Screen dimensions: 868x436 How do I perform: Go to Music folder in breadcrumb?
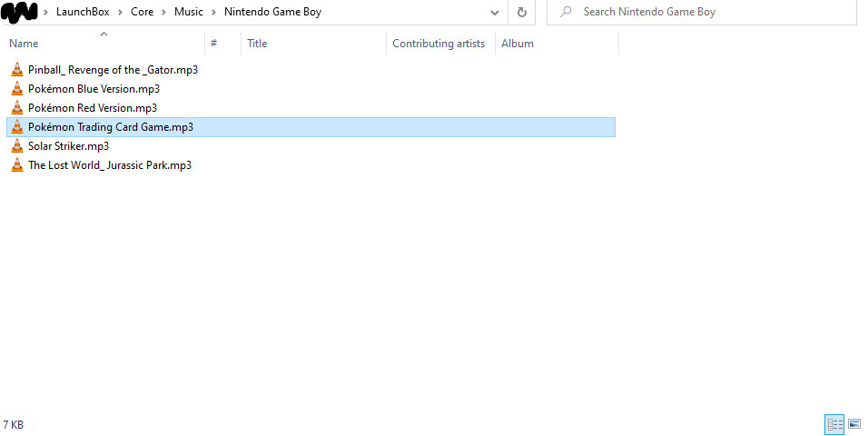(x=189, y=12)
